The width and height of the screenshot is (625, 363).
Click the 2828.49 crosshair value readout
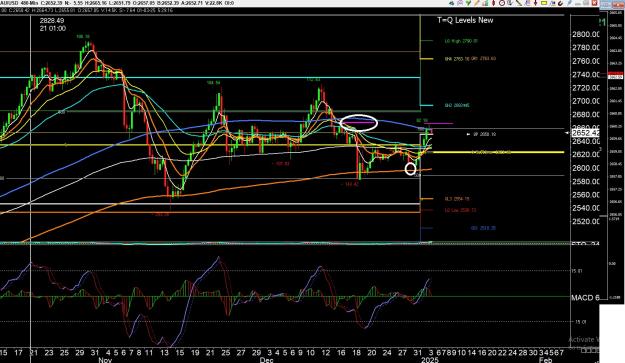click(x=52, y=20)
